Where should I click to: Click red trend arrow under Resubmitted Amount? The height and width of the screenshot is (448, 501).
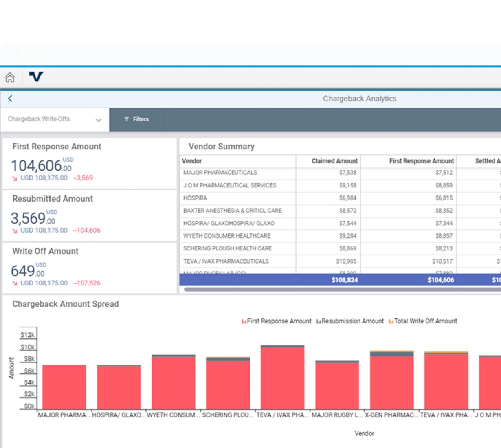pos(15,231)
